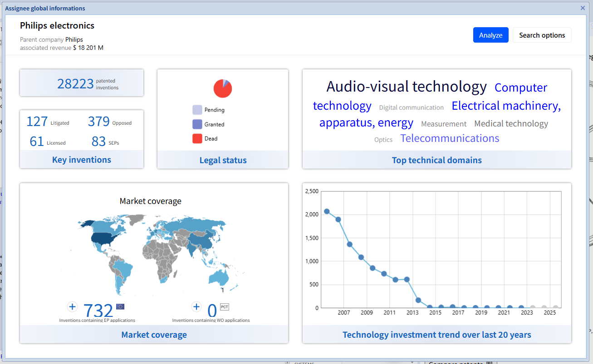Image resolution: width=593 pixels, height=364 pixels.
Task: Toggle the Granted legend swatch
Action: click(197, 124)
